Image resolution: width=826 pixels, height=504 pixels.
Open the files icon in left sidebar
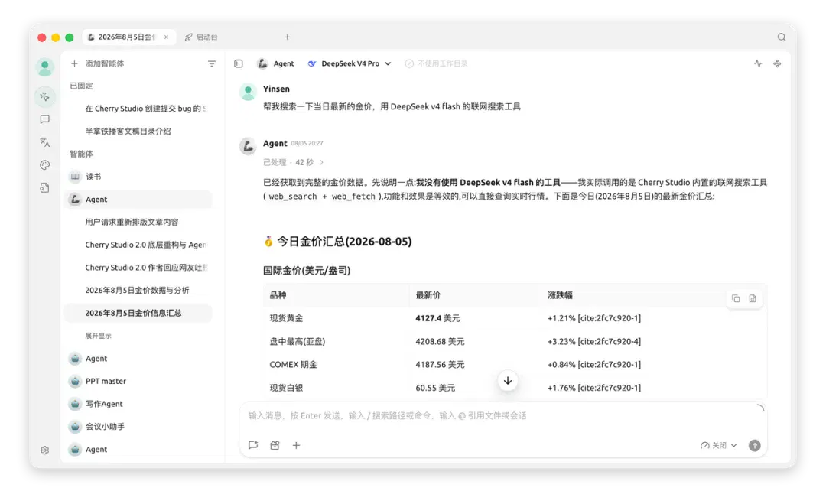(x=45, y=187)
